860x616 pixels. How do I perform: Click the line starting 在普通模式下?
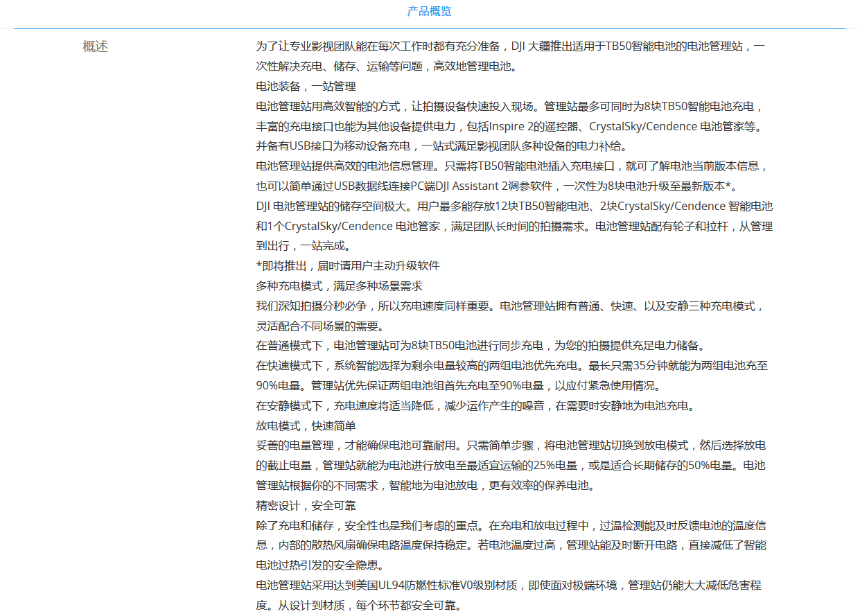pyautogui.click(x=480, y=346)
